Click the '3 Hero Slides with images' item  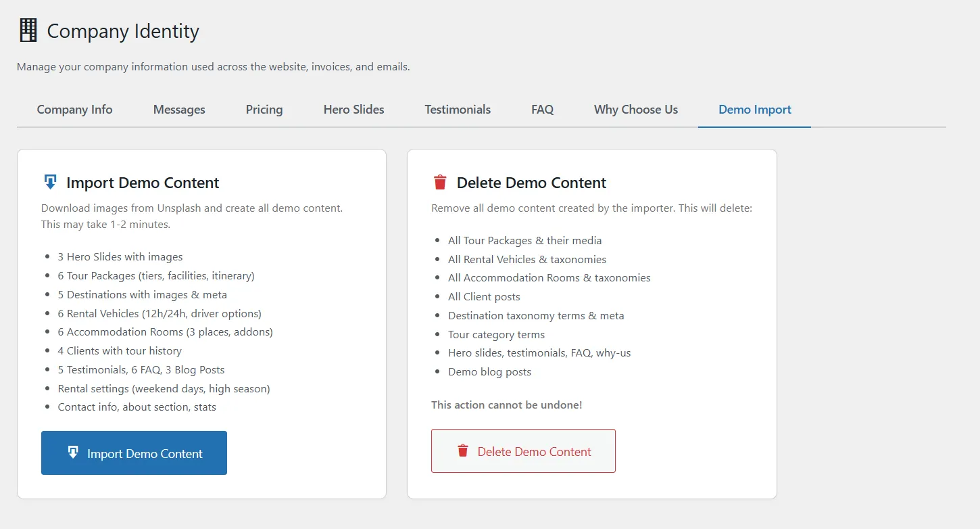click(x=120, y=257)
